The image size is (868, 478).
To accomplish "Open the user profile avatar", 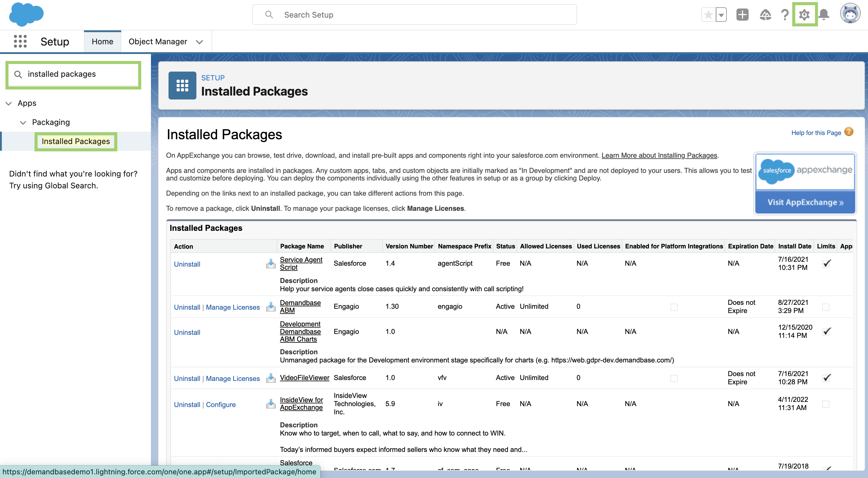I will [850, 13].
